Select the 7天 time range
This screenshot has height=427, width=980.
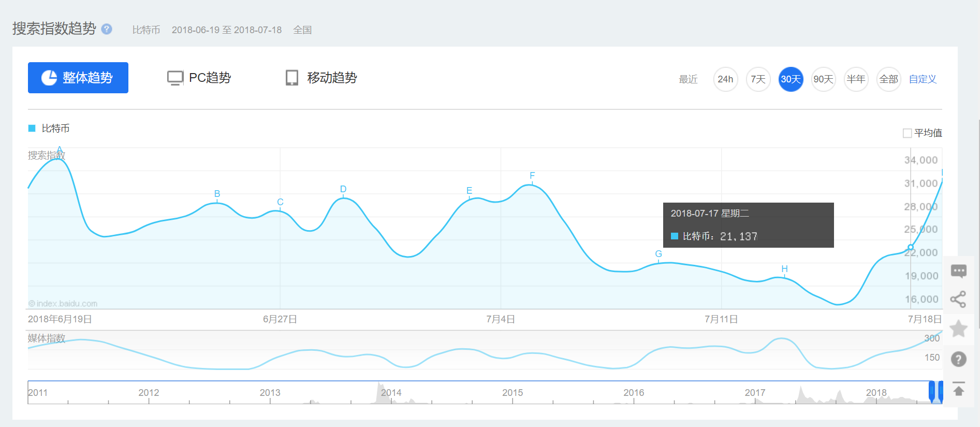[758, 79]
